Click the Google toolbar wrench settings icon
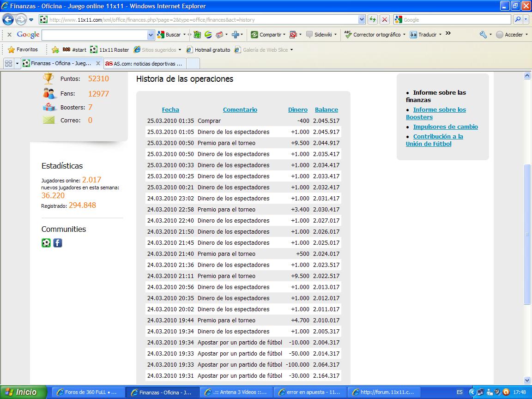 (x=483, y=35)
